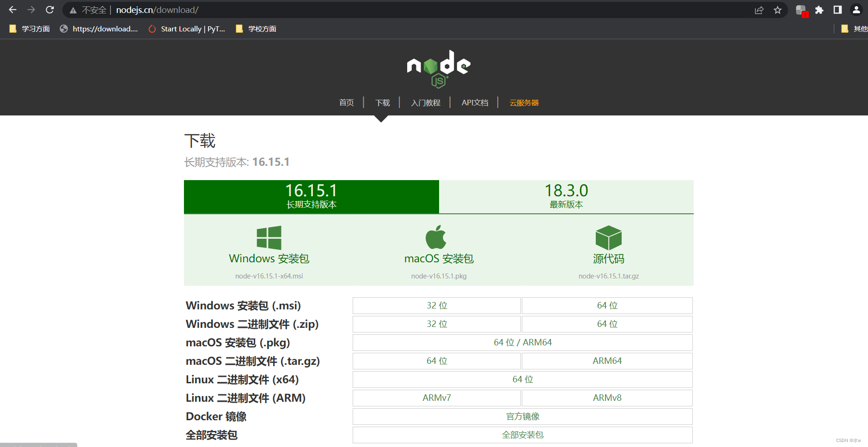Click 源代码 heading link
868x447 pixels.
click(609, 259)
